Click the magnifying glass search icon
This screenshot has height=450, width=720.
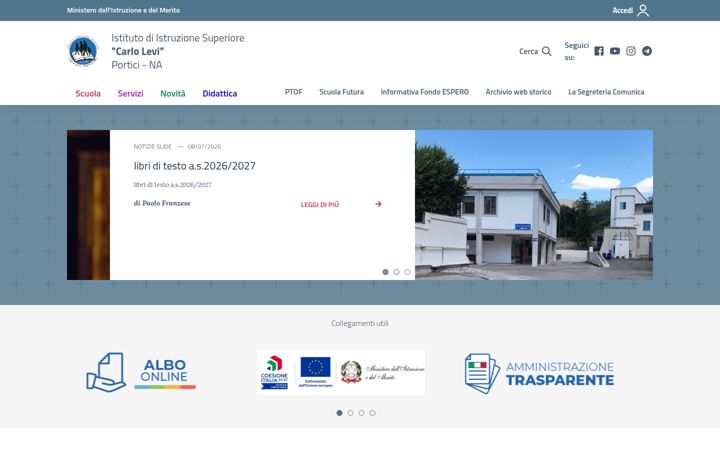[x=546, y=51]
